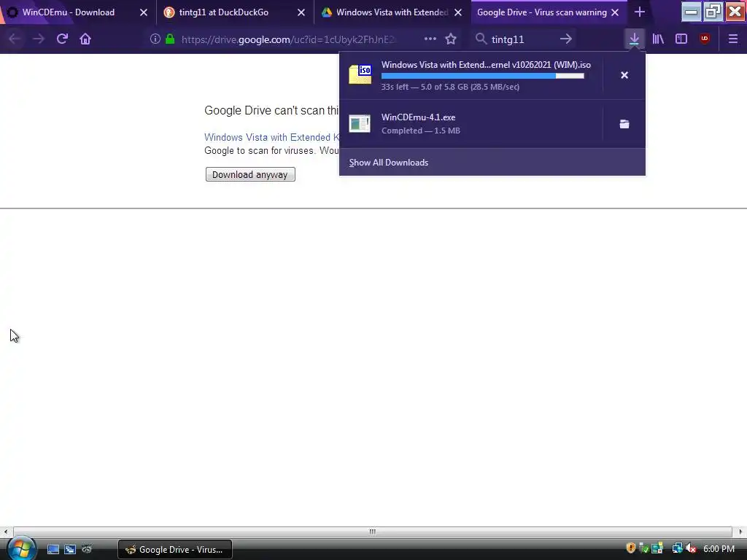
Task: Open the hamburger application menu
Action: coord(733,39)
